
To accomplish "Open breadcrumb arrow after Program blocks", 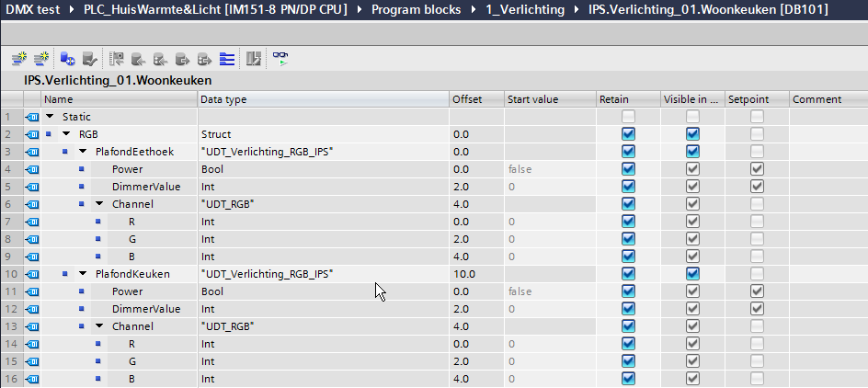I will 474,9.
